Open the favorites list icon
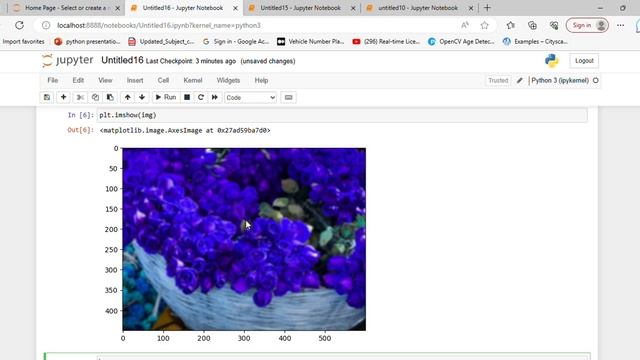The height and width of the screenshot is (360, 640). 511,25
